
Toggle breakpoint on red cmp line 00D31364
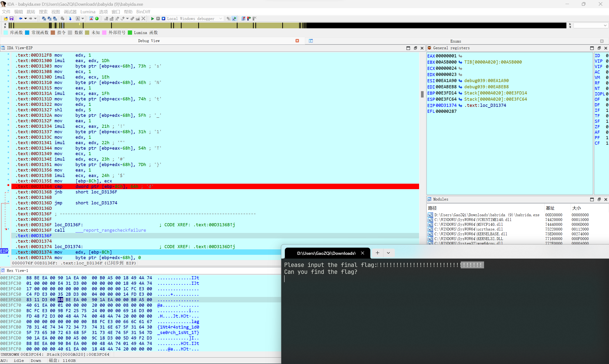tap(8, 185)
